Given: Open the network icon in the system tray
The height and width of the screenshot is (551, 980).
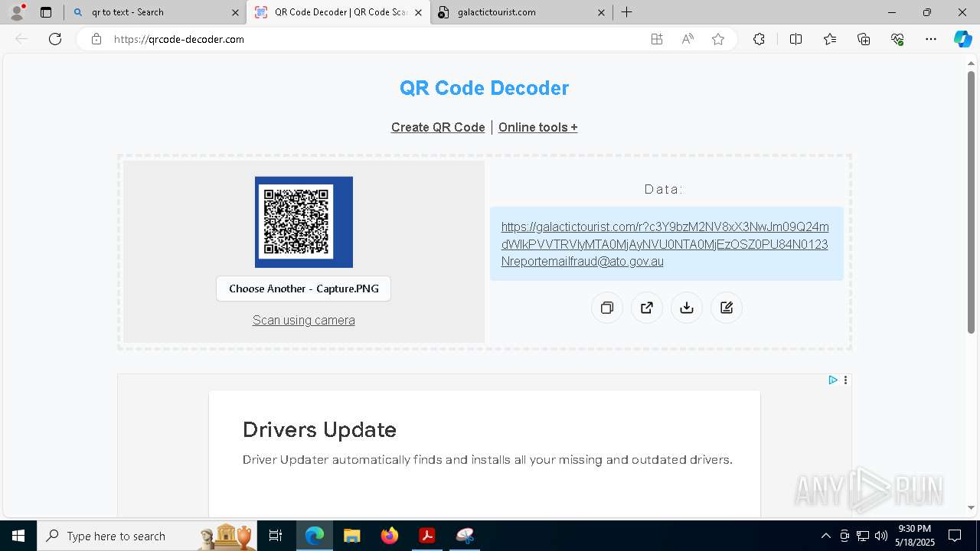Looking at the screenshot, I should [863, 536].
